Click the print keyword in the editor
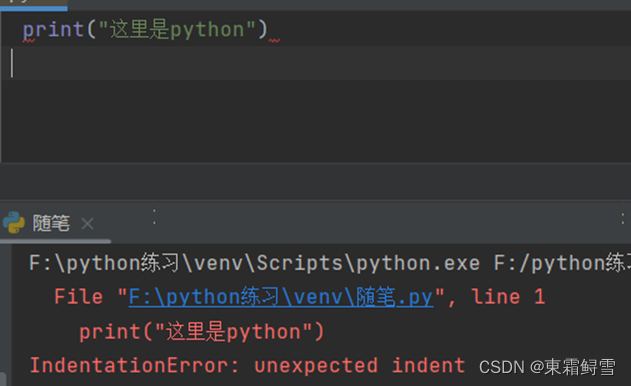 [53, 30]
